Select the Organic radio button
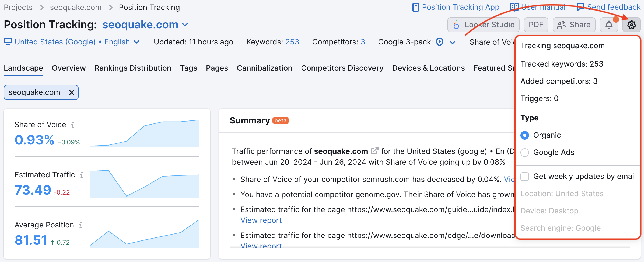 525,135
